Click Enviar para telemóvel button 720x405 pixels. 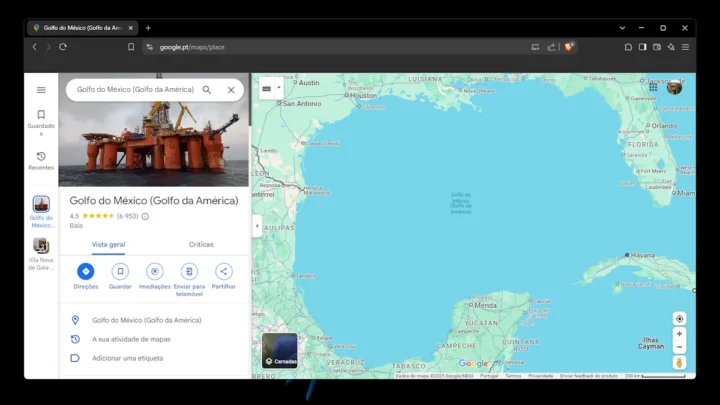click(x=189, y=280)
